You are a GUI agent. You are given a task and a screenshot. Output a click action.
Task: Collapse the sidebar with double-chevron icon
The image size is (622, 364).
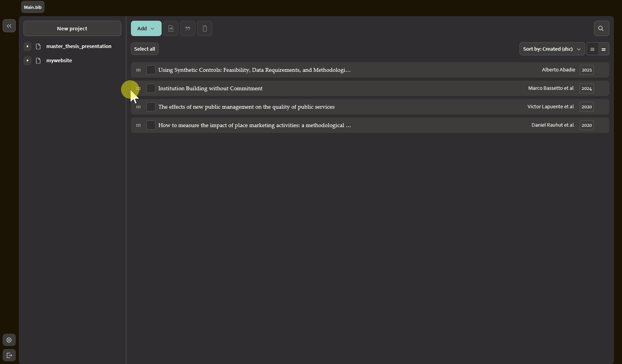9,26
